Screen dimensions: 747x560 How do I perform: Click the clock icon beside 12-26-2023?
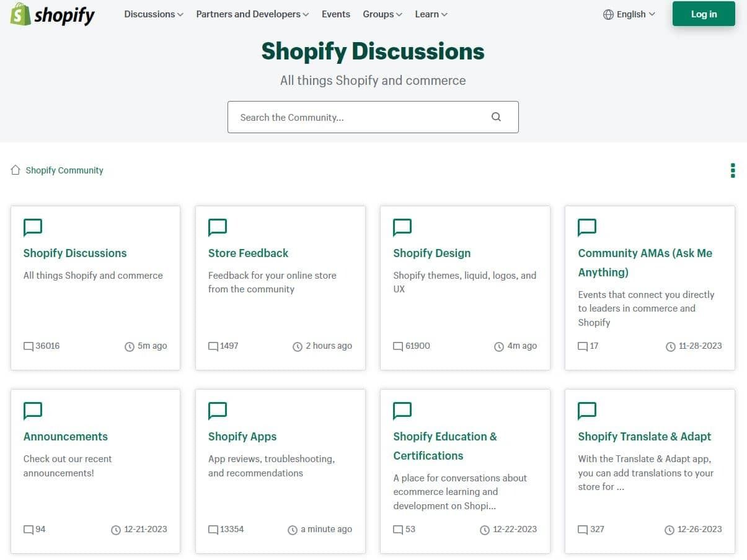pos(670,530)
